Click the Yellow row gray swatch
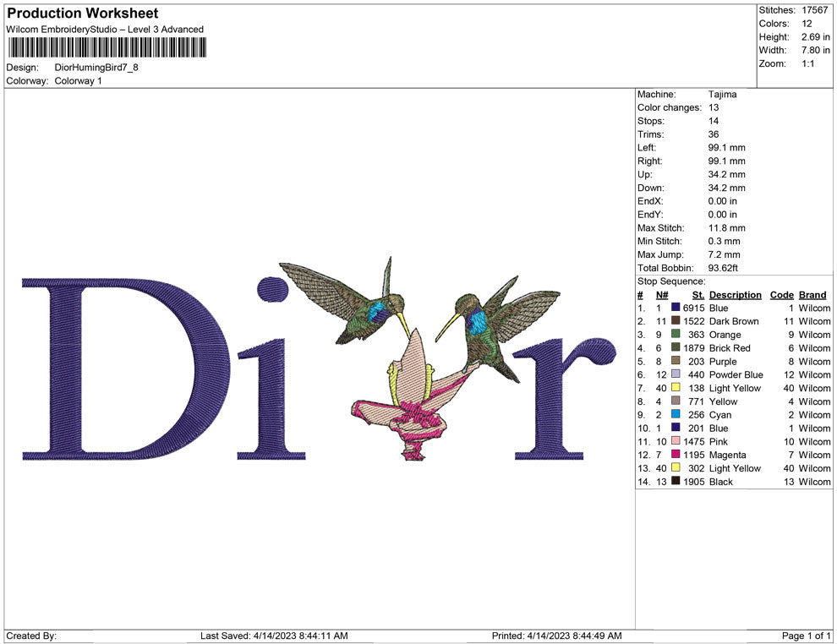The height and width of the screenshot is (644, 837). point(676,400)
